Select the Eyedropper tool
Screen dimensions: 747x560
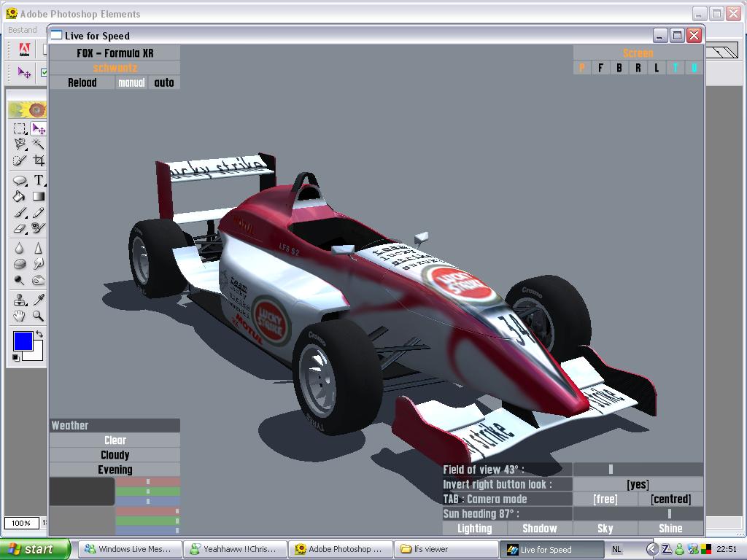[x=38, y=300]
